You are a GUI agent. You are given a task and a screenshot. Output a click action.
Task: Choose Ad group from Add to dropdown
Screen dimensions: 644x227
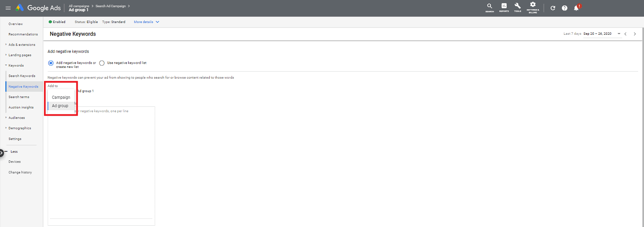pos(60,106)
